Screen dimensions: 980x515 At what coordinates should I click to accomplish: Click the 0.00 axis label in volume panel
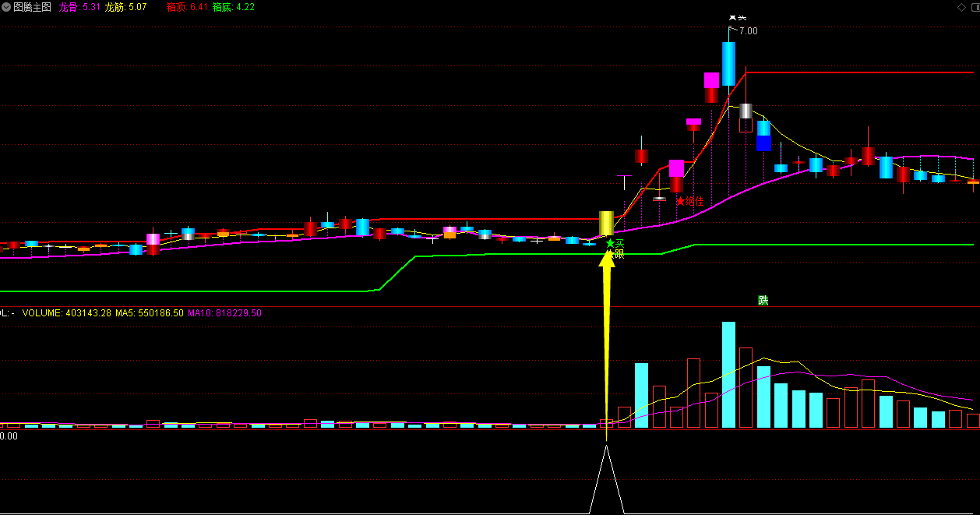[x=9, y=436]
